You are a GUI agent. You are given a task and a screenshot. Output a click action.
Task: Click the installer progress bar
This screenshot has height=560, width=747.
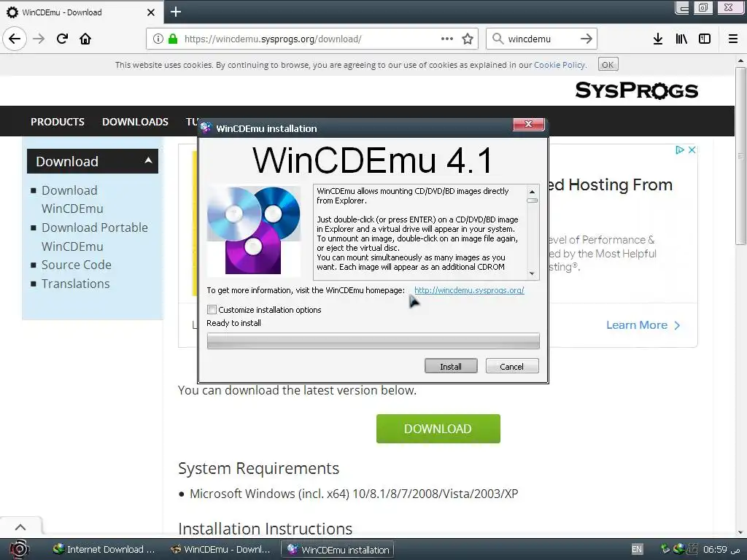coord(373,341)
